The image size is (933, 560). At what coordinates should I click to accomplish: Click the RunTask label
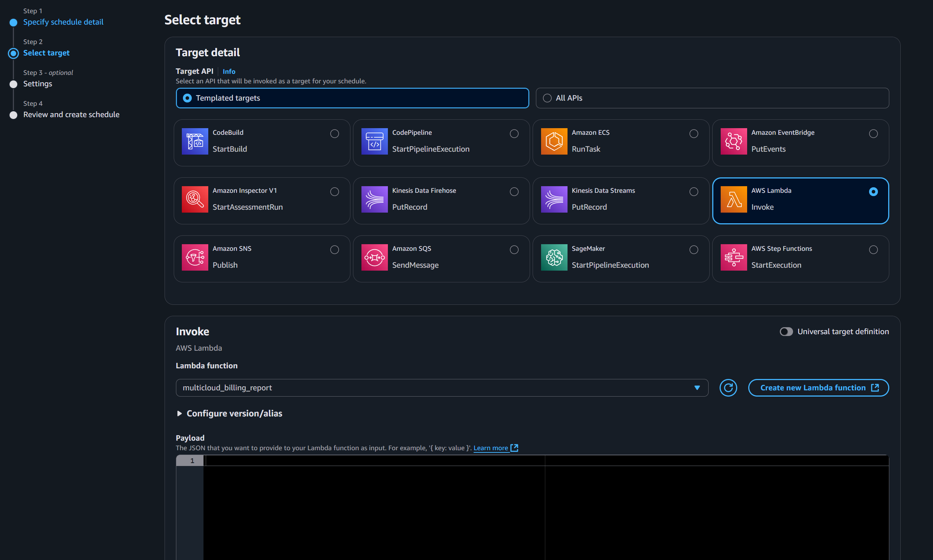point(586,149)
